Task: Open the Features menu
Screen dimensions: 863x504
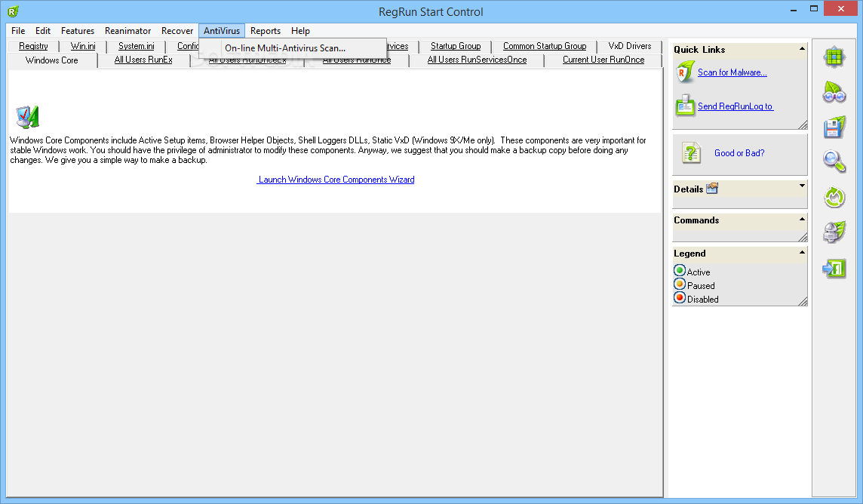Action: [78, 31]
